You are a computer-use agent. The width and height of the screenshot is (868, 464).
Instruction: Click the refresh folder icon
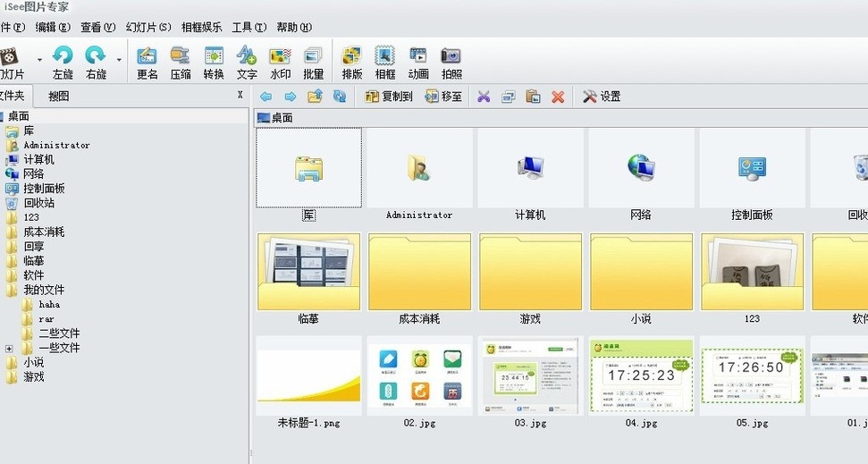[340, 97]
